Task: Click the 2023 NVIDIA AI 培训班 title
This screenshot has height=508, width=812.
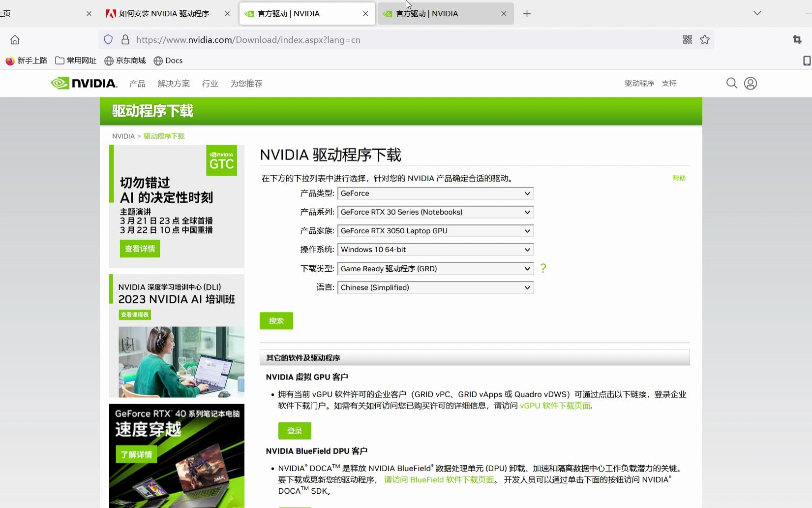Action: click(177, 299)
